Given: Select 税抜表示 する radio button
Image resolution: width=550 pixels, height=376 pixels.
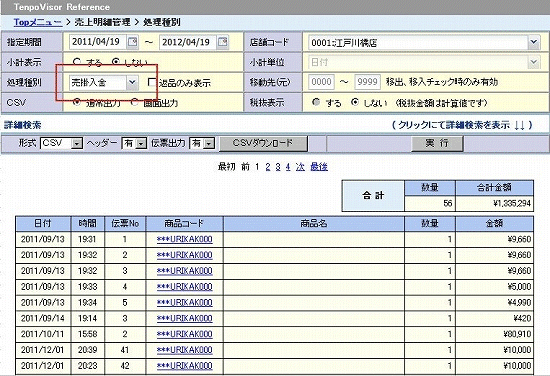Looking at the screenshot, I should 316,102.
